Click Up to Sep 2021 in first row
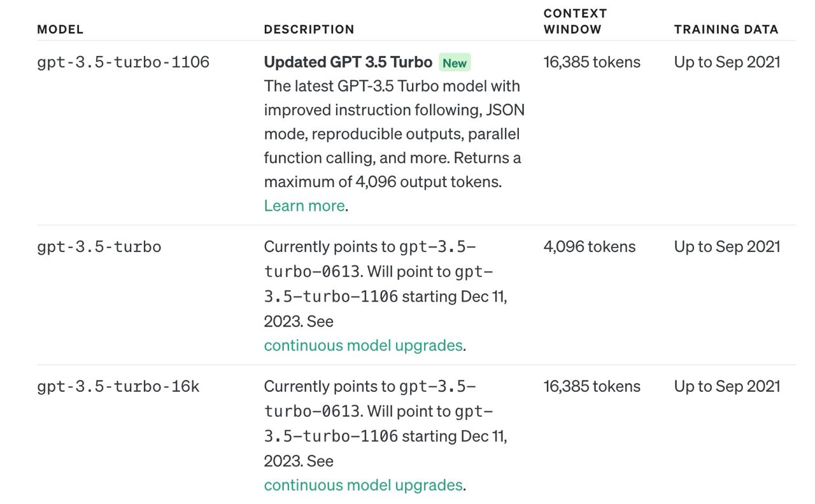 (726, 62)
